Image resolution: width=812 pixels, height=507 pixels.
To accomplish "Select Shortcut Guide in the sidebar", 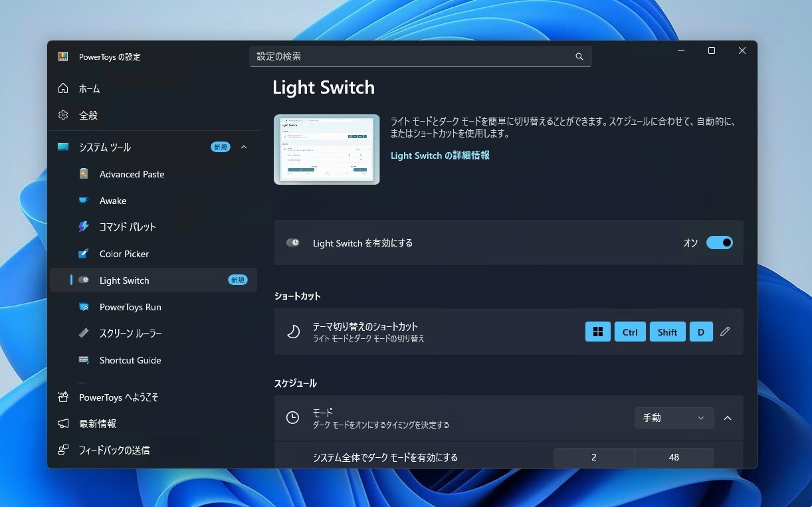I will click(x=153, y=359).
